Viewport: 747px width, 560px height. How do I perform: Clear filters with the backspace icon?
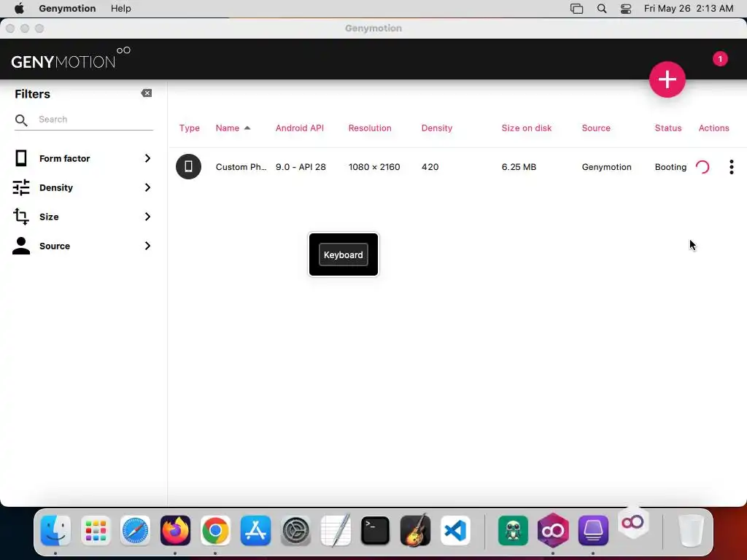point(146,93)
